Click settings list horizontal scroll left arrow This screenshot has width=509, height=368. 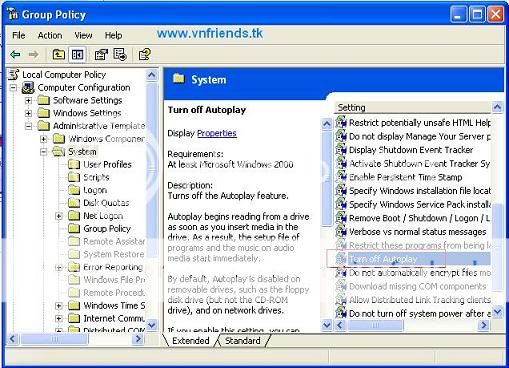[x=340, y=325]
